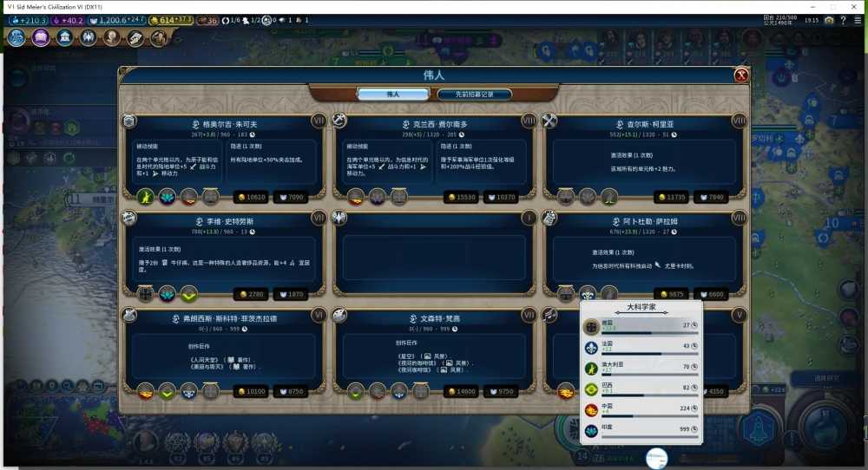Click science yield +210.3 in top bar
Viewport: 868px width, 470px height.
coord(29,21)
